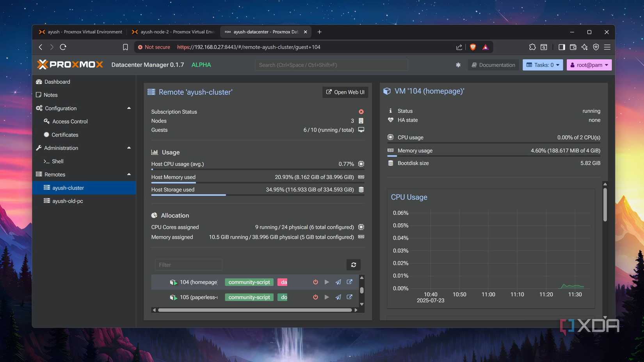Screen dimensions: 644x362
Task: Switch to the ayush - Proxmox Virtual Environment tab
Action: (80, 32)
